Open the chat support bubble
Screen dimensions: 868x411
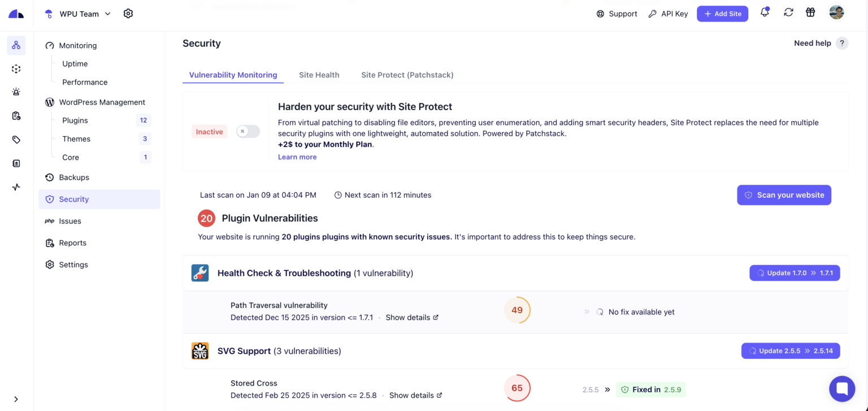click(x=842, y=388)
